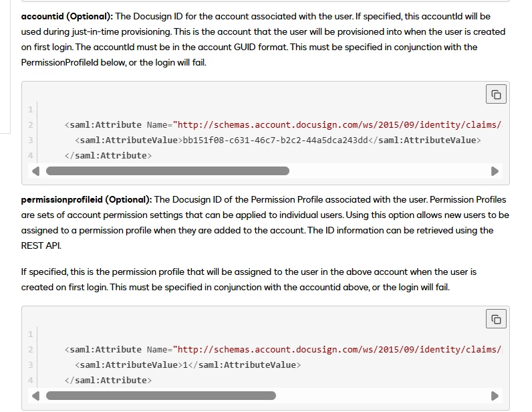The width and height of the screenshot is (532, 412).
Task: Click the GUID value bb151f08-c631 in the code
Action: [x=275, y=140]
